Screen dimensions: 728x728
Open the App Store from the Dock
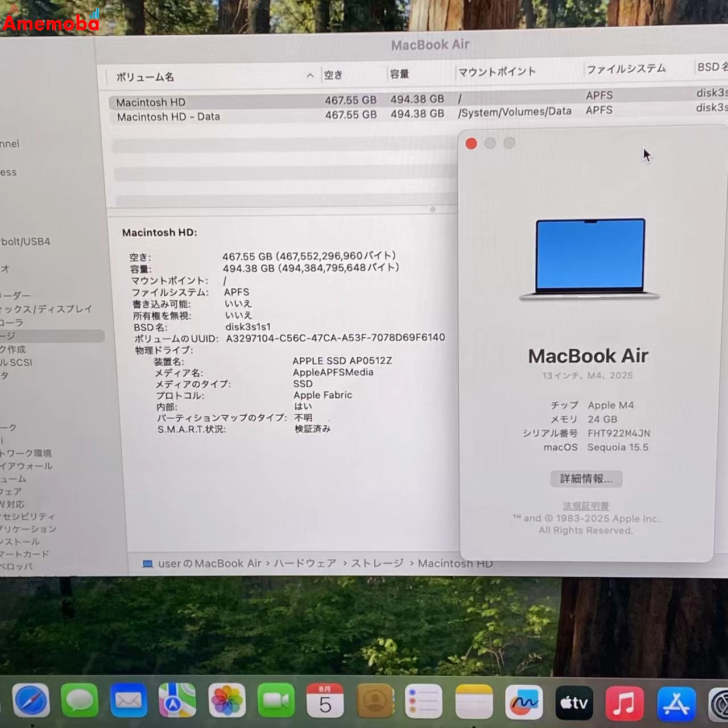(x=674, y=701)
